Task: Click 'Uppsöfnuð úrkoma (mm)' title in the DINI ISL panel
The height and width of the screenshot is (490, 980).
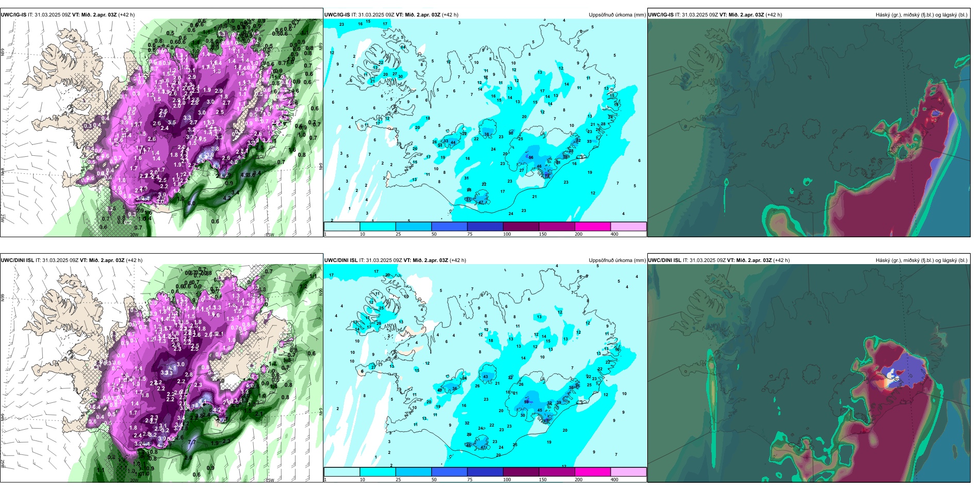Action: click(x=617, y=260)
